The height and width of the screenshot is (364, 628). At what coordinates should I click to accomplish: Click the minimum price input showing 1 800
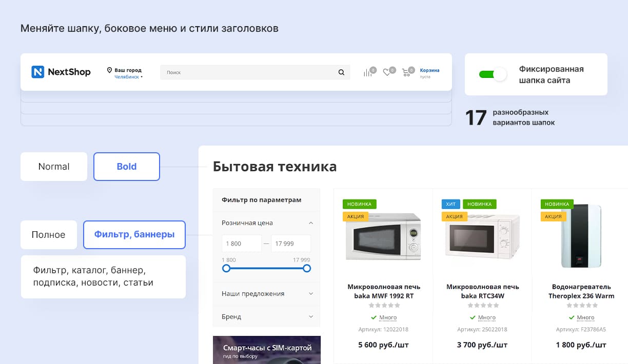[241, 243]
